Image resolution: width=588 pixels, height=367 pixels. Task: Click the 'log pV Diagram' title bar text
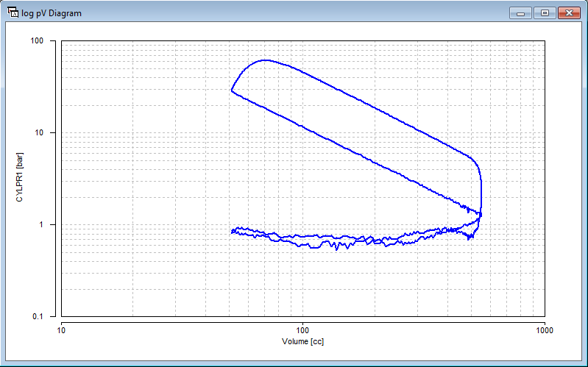point(52,13)
